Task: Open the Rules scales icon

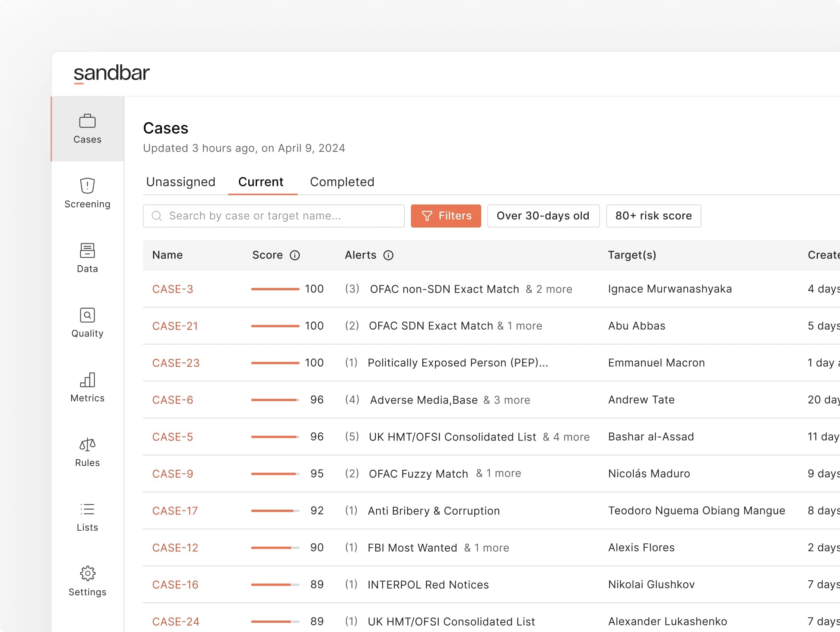Action: (87, 444)
